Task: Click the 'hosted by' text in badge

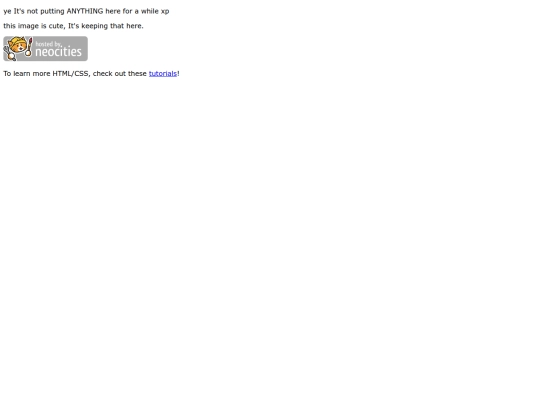Action: pyautogui.click(x=48, y=44)
